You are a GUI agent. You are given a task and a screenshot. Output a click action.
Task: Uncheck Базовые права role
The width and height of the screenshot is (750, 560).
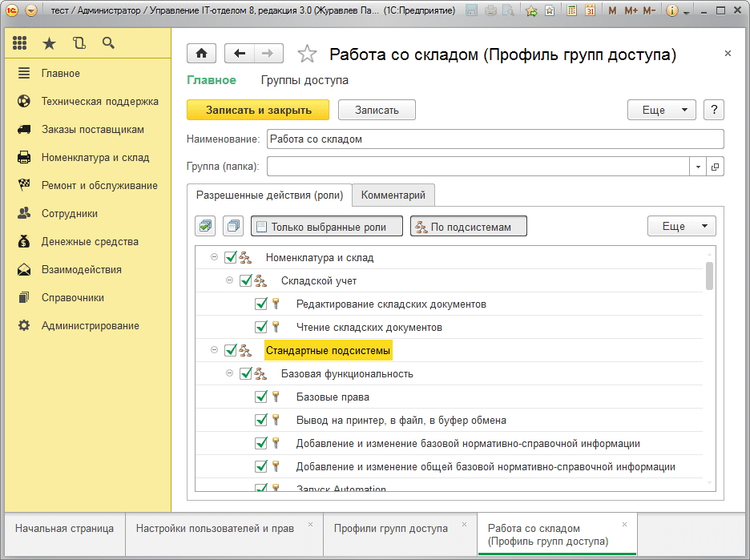tap(261, 397)
